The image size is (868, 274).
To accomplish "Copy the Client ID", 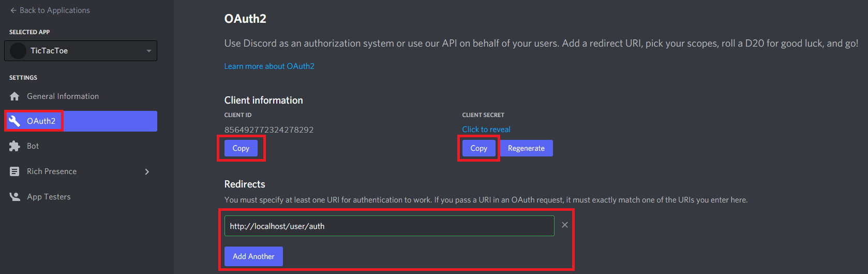I will (241, 148).
